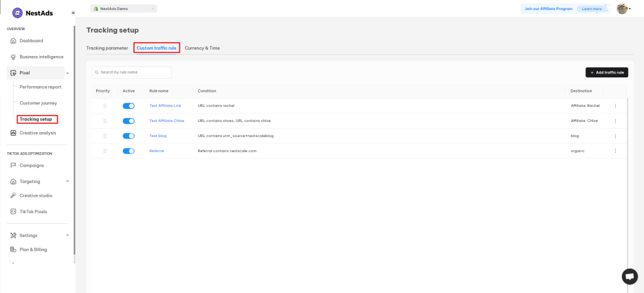Screen dimensions: 644x293
Task: Open the chat support bubble
Action: (630, 276)
